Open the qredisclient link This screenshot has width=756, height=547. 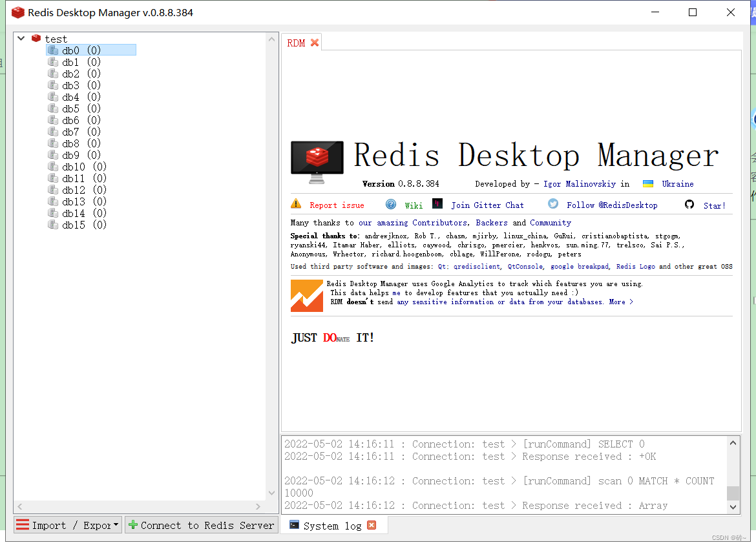[x=477, y=267]
